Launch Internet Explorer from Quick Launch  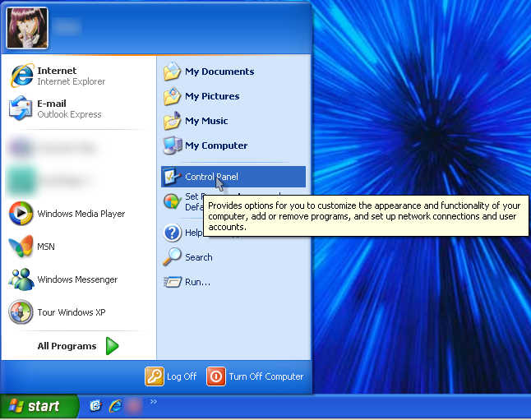[115, 405]
